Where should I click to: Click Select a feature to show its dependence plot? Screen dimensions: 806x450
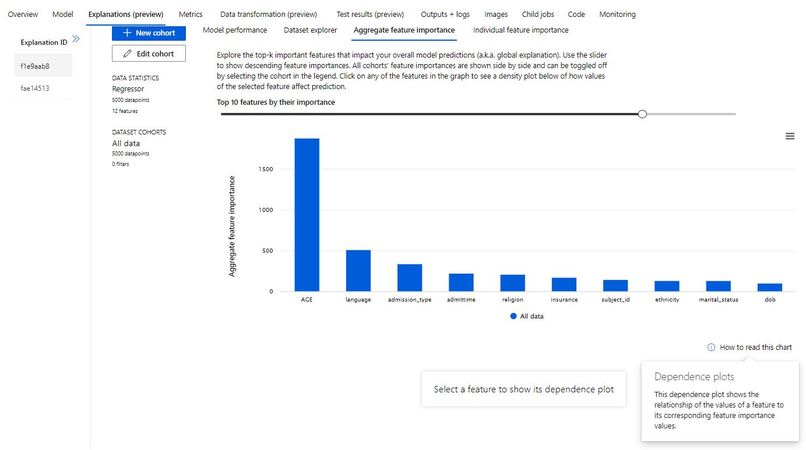(523, 389)
